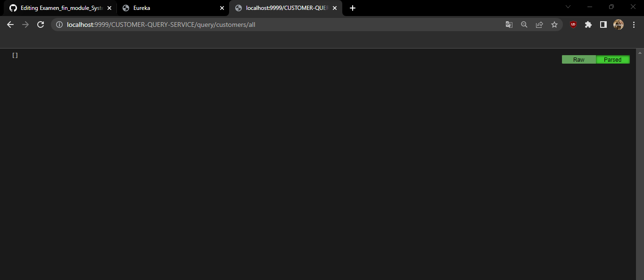Click the address bar URL
644x280 pixels.
click(x=160, y=24)
